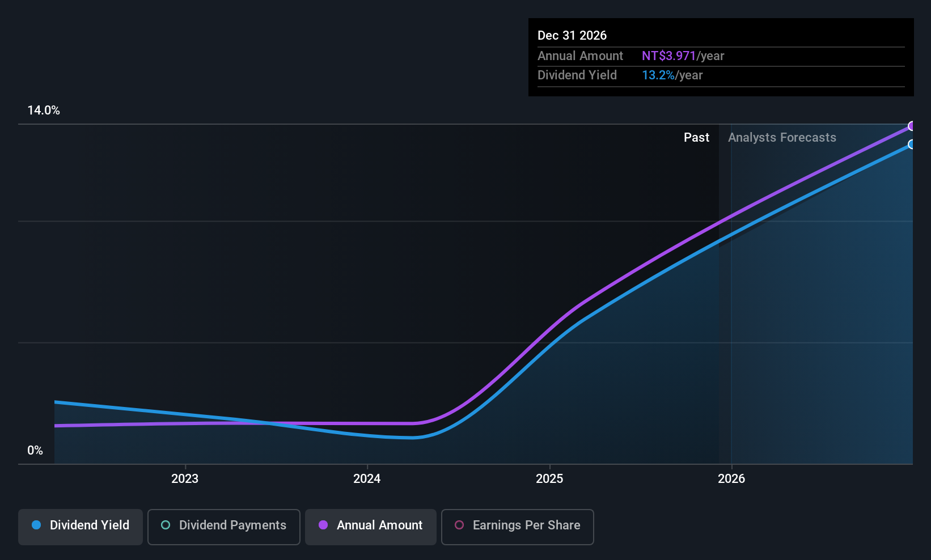Viewport: 931px width, 560px height.
Task: Click the Annual Amount legend chip
Action: 370,527
